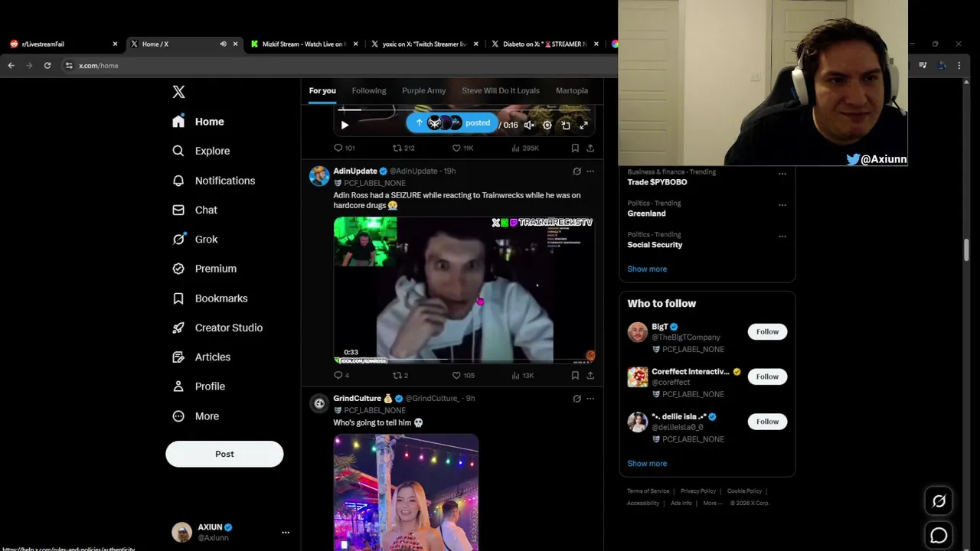Open AdinUpdate's profile avatar
This screenshot has height=551, width=980.
point(319,176)
